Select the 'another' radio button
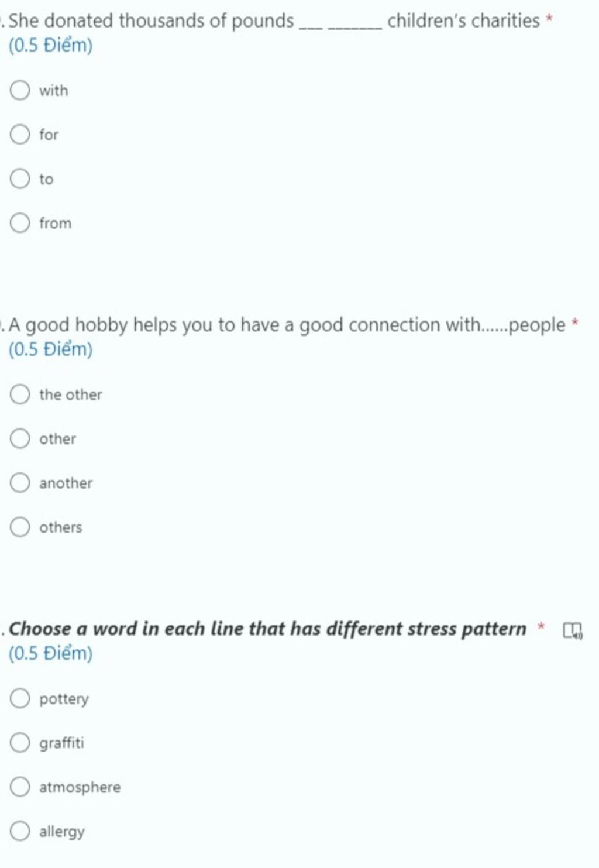The image size is (599, 868). [20, 483]
